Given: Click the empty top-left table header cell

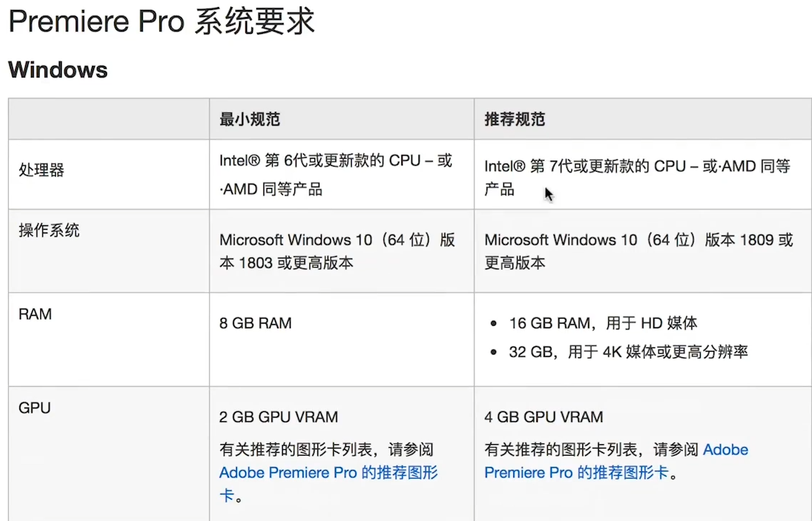Looking at the screenshot, I should pos(108,119).
